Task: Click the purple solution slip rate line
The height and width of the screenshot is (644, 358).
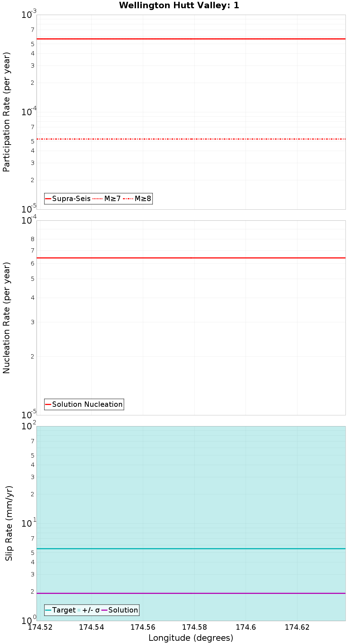Action: click(x=191, y=593)
